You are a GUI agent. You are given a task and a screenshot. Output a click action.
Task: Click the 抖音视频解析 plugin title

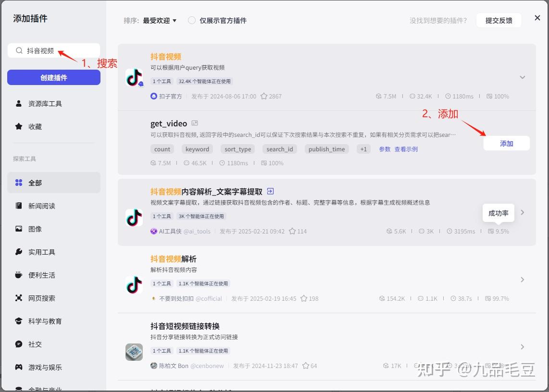point(174,259)
